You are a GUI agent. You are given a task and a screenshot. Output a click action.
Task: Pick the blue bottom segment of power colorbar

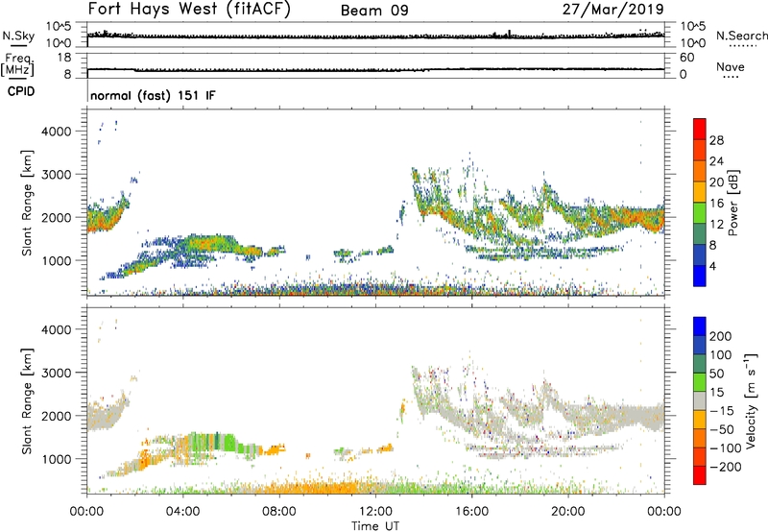pyautogui.click(x=700, y=276)
